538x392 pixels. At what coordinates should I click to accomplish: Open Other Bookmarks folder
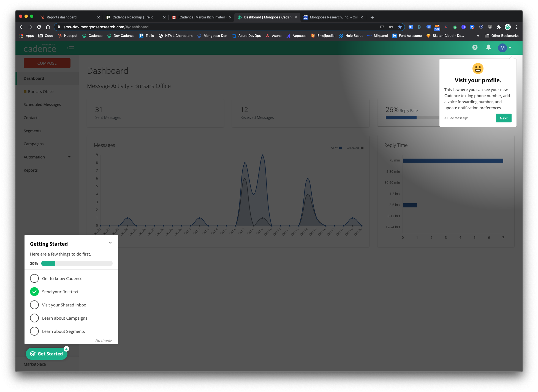point(502,36)
